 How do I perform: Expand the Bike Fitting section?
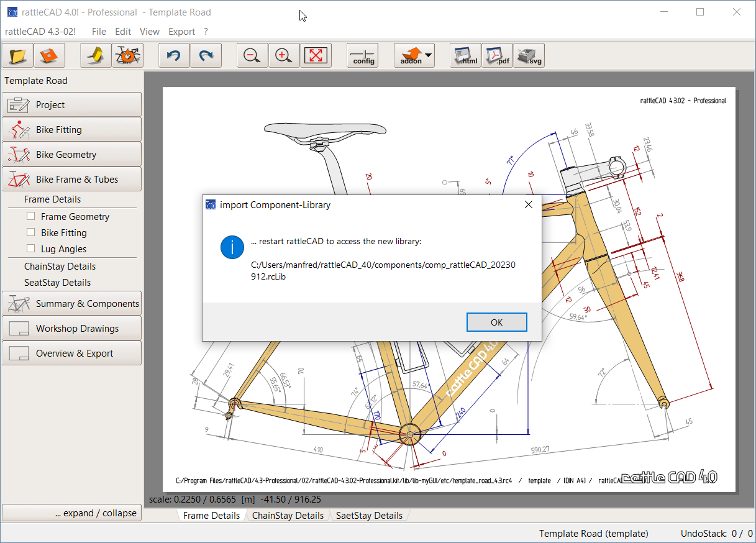coord(71,129)
